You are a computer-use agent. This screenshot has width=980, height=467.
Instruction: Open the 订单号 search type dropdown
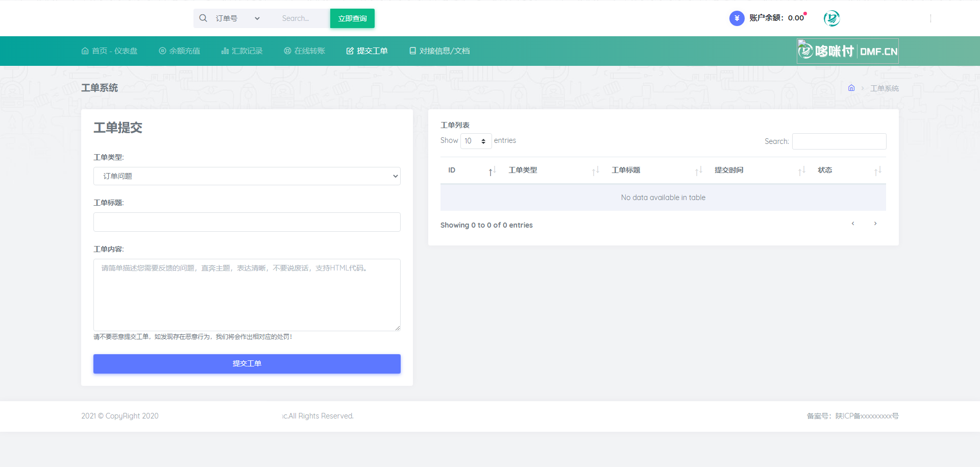click(x=237, y=18)
